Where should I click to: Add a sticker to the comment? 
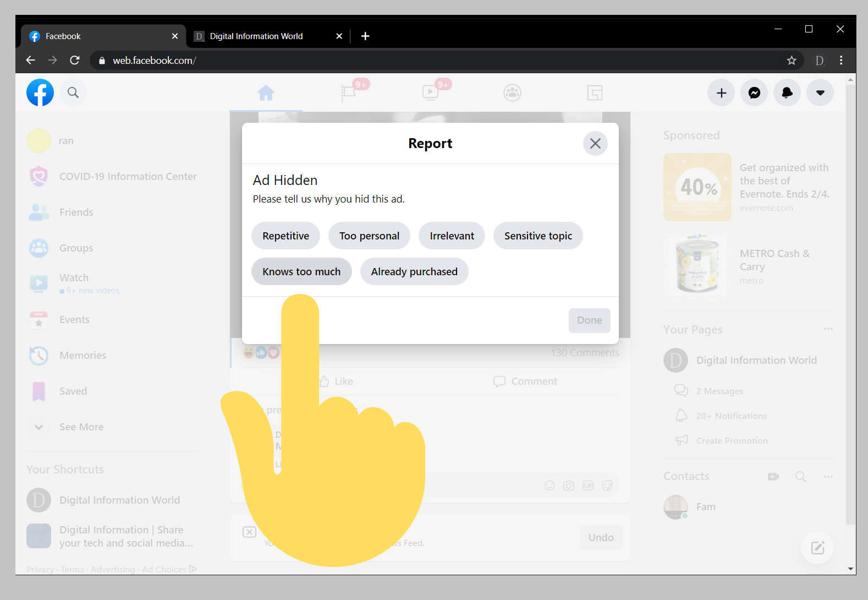607,486
